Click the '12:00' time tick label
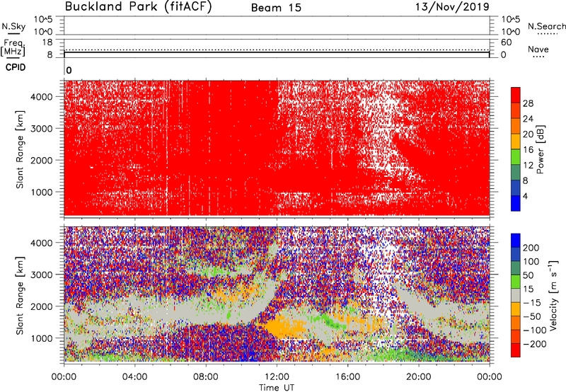Screen dimensions: 566x392 (x=277, y=377)
